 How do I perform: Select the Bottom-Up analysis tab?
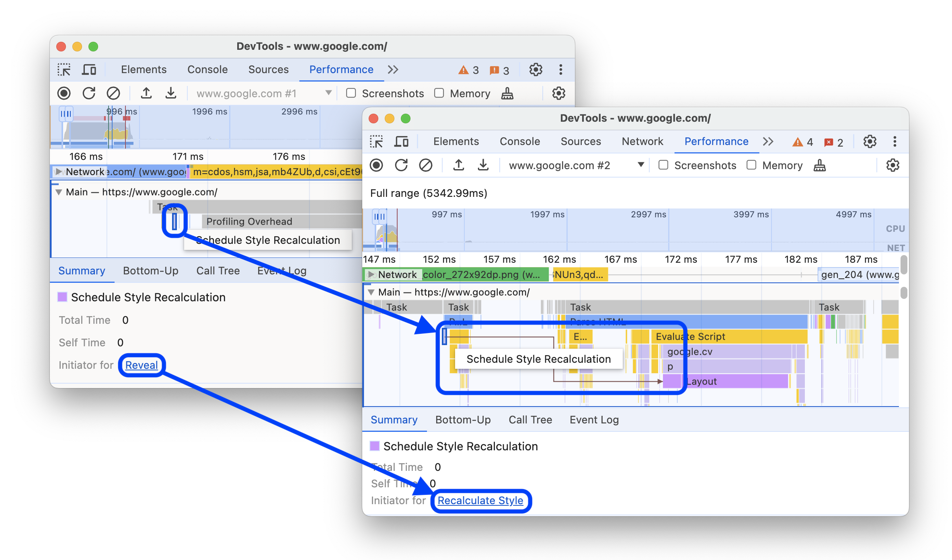point(462,419)
